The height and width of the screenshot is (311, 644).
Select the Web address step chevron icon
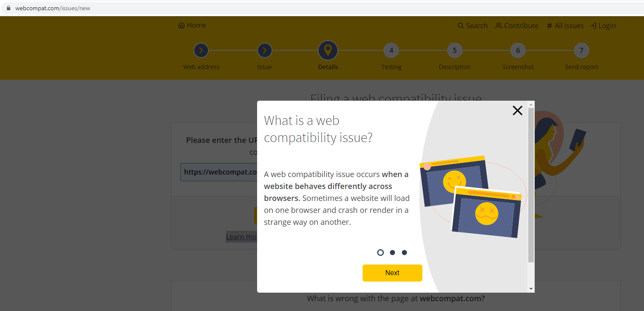201,50
